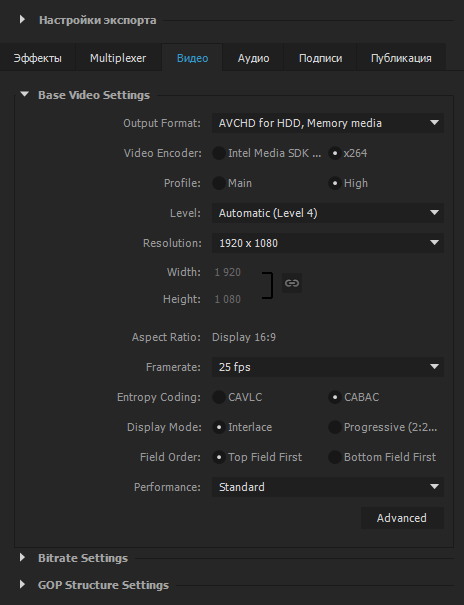The height and width of the screenshot is (605, 464).
Task: Open the Output Format dropdown
Action: (x=328, y=123)
